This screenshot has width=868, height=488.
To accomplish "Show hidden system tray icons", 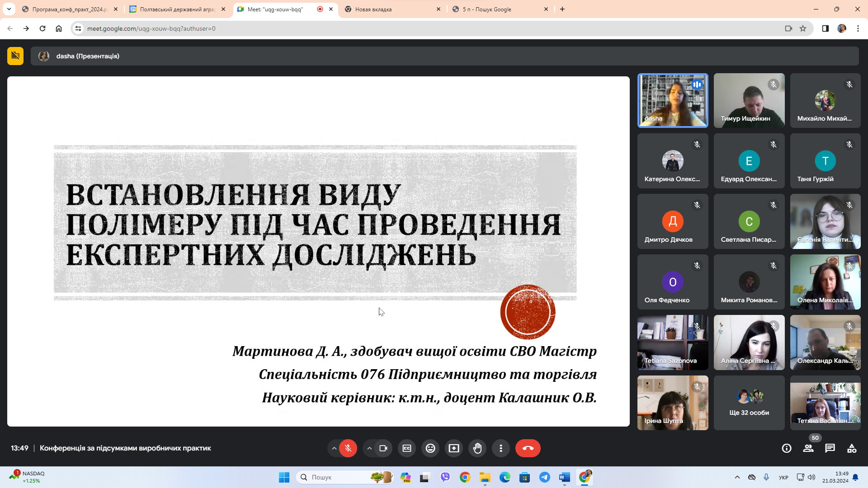I will [x=737, y=477].
